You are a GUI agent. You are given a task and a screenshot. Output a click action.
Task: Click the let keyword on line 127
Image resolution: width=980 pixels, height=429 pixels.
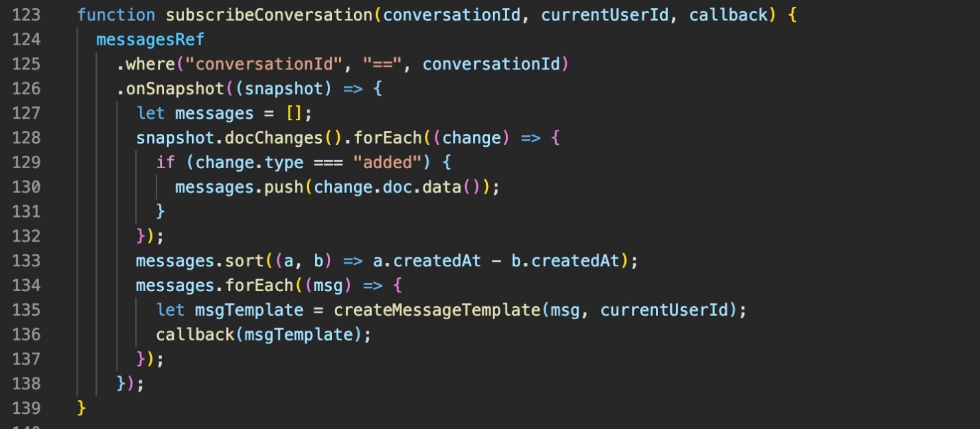150,113
